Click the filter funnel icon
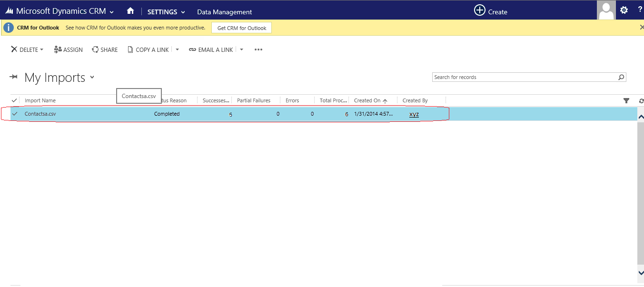Viewport: 644px width, 287px height. pyautogui.click(x=626, y=100)
